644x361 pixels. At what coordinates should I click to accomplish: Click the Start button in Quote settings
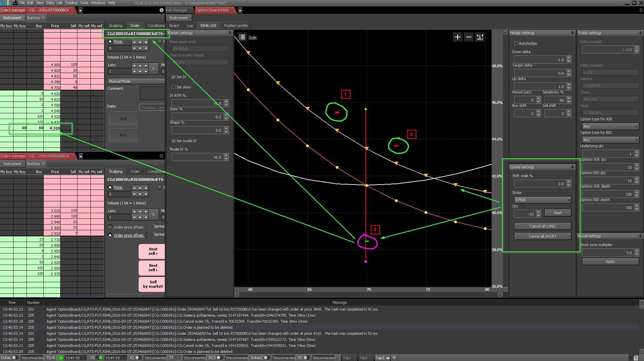click(557, 213)
